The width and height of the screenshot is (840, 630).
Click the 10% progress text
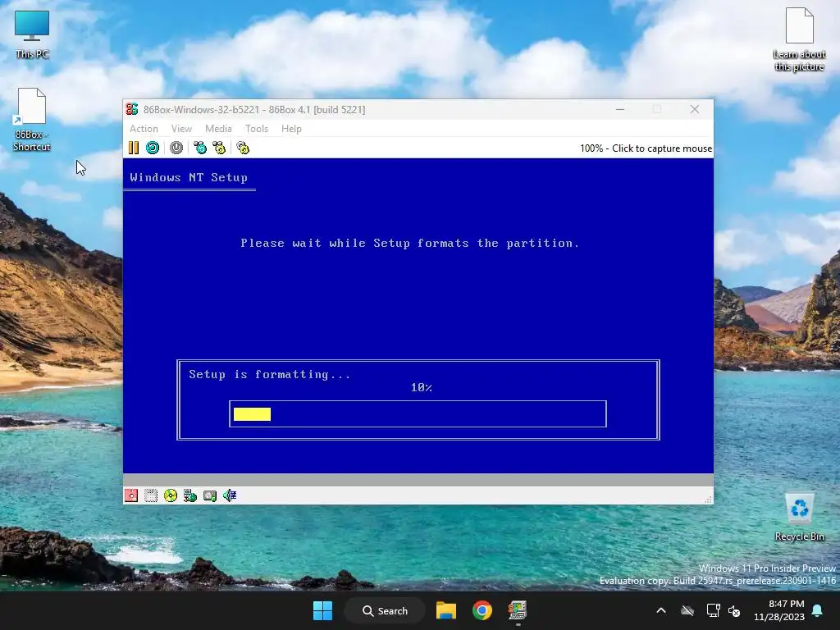click(x=422, y=387)
